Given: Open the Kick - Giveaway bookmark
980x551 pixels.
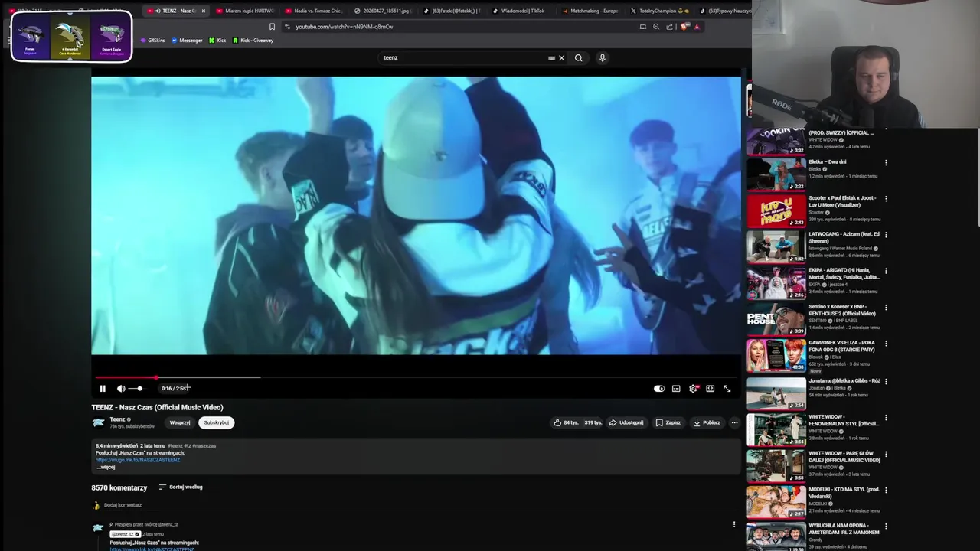Looking at the screenshot, I should pos(252,41).
